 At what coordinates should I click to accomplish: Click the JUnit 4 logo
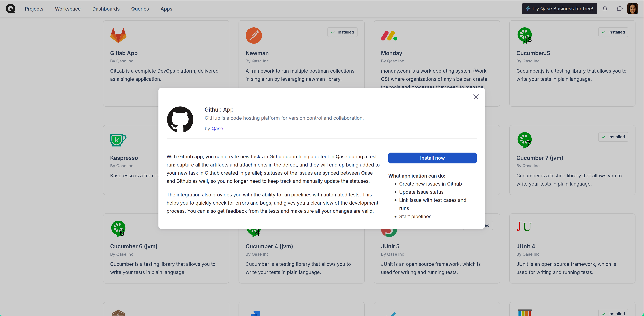524,227
